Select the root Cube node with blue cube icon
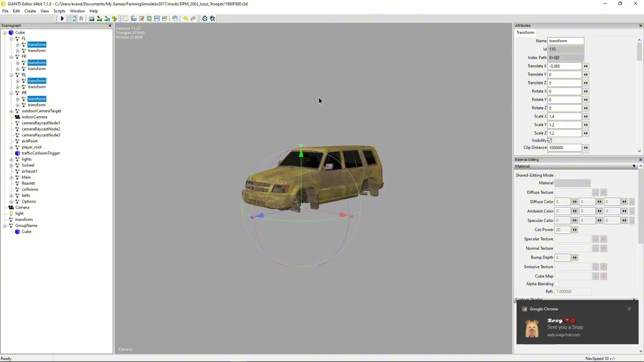The width and height of the screenshot is (644, 362). (x=20, y=33)
